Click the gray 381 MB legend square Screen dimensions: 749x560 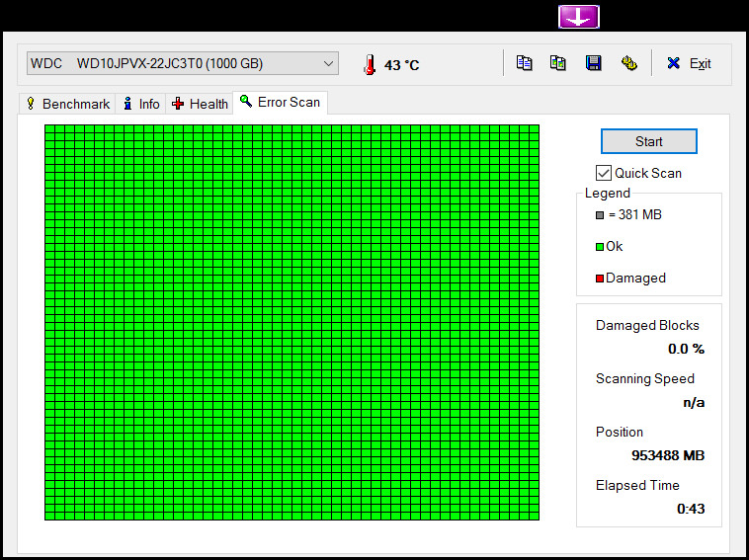(600, 215)
